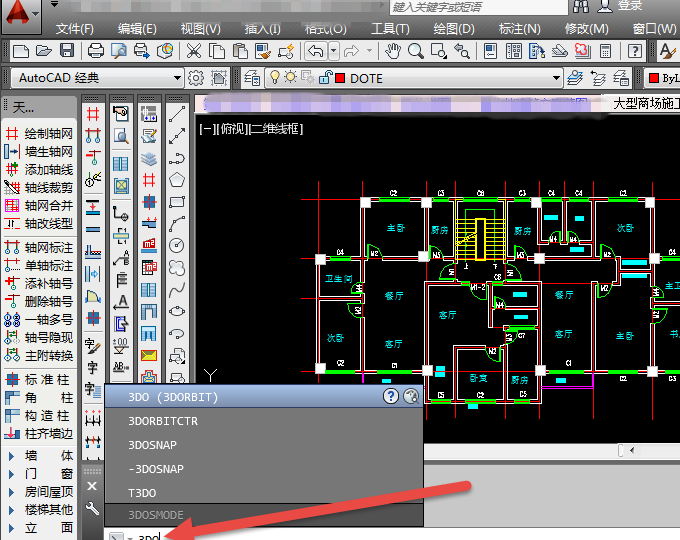Click the horizontal scrollbar left arrow
Image resolution: width=680 pixels, height=540 pixels.
(632, 451)
